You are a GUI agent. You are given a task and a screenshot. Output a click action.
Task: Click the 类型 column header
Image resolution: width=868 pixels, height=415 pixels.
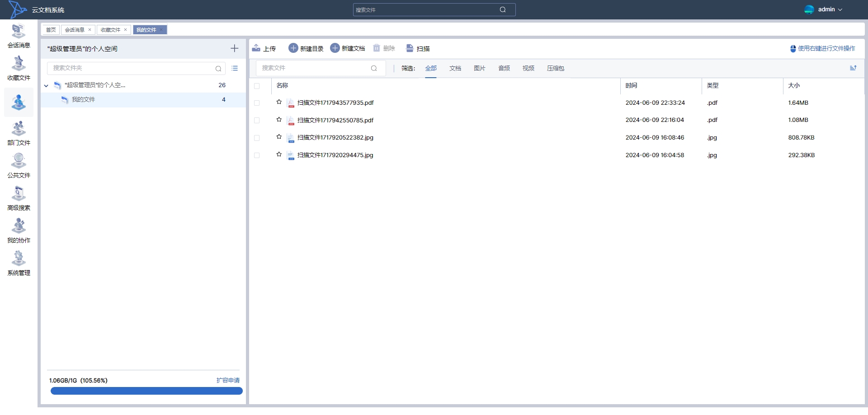coord(712,85)
